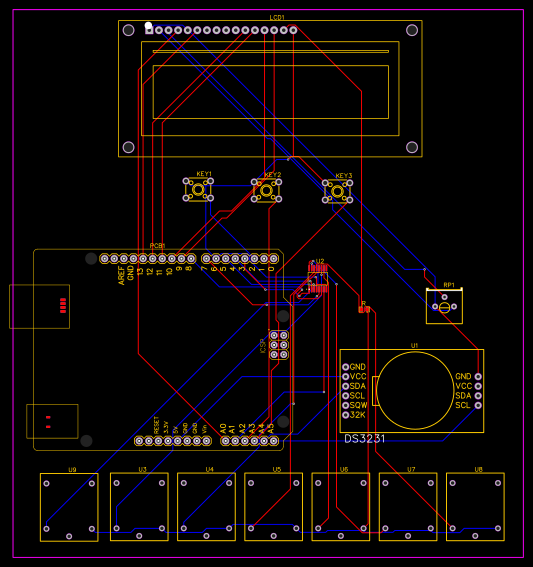533x567 pixels.
Task: Click the LCD1 bottom-right mounting hole
Action: tap(412, 147)
